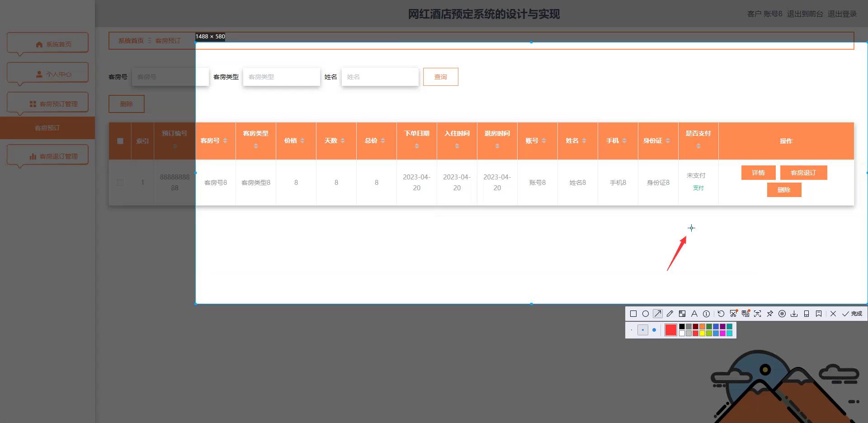Screen dimensions: 868x423
Task: Click 退出到前台 in the header
Action: (x=805, y=14)
